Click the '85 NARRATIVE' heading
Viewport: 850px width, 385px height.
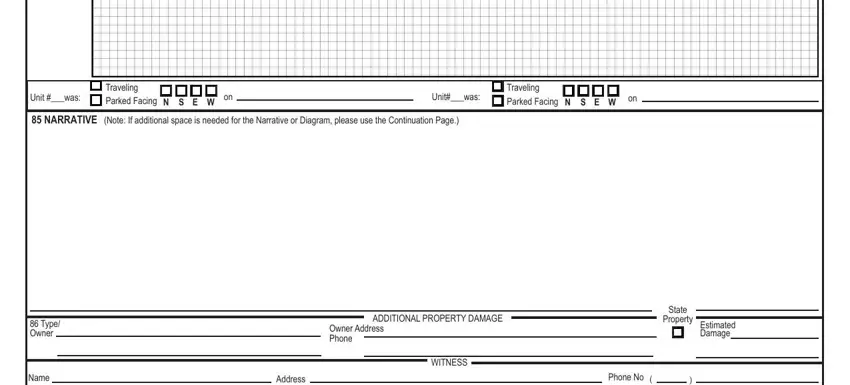[x=64, y=120]
